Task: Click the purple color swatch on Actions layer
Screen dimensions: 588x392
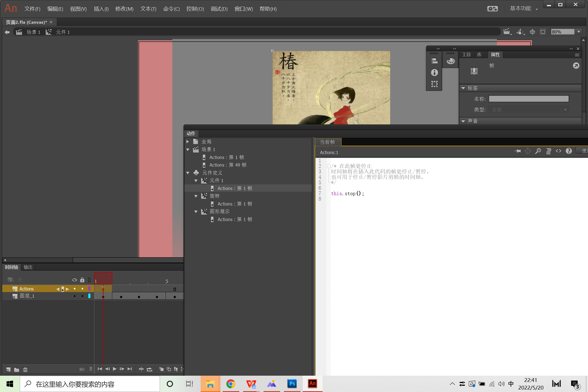Action: [89, 289]
